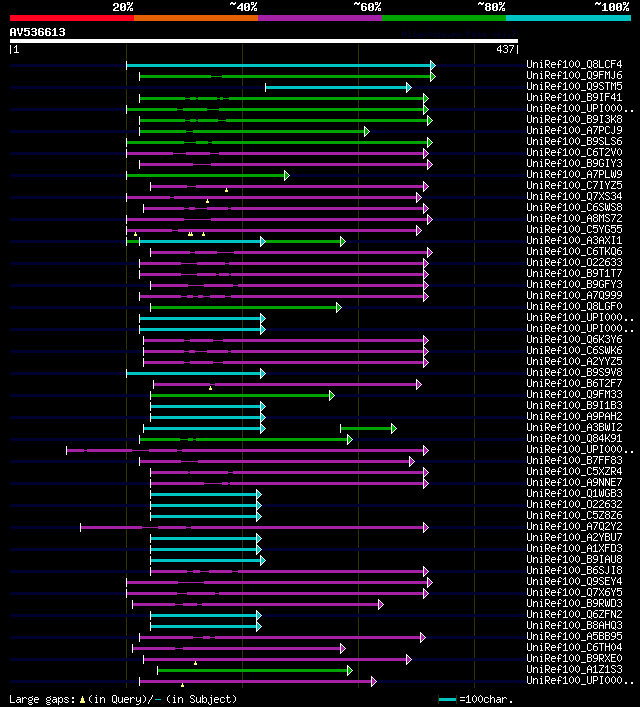Click the separate green segment in the A3BWI2 row
Image resolution: width=640 pixels, height=707 pixels.
pos(368,428)
